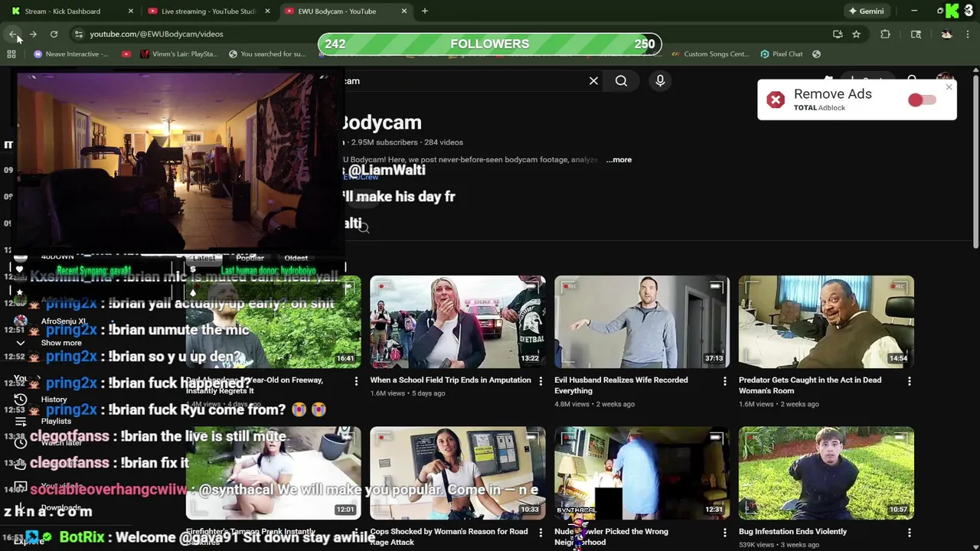The width and height of the screenshot is (980, 551).
Task: Clear the YouTube search box
Action: 593,80
